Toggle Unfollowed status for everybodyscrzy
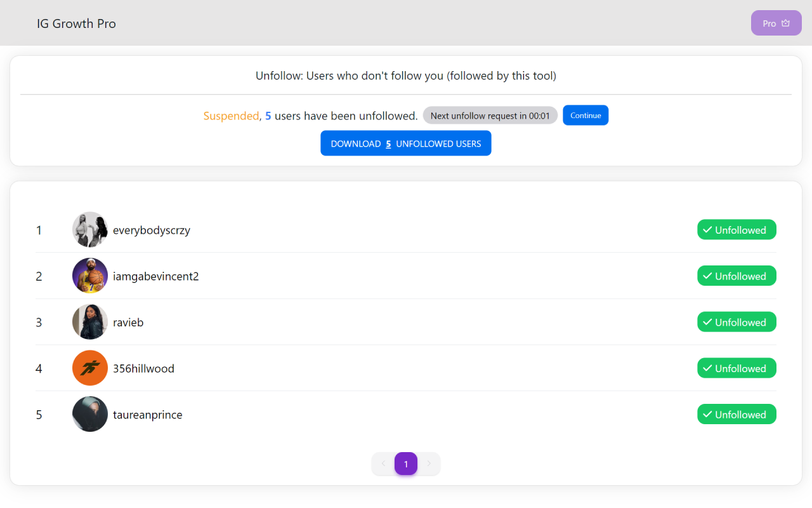The height and width of the screenshot is (508, 812). (737, 230)
